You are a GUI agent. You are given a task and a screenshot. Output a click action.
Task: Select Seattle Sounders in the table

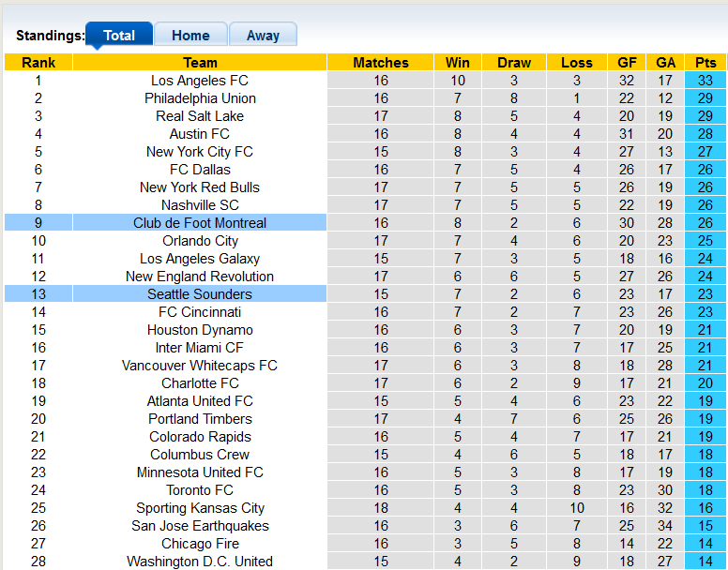pos(200,294)
